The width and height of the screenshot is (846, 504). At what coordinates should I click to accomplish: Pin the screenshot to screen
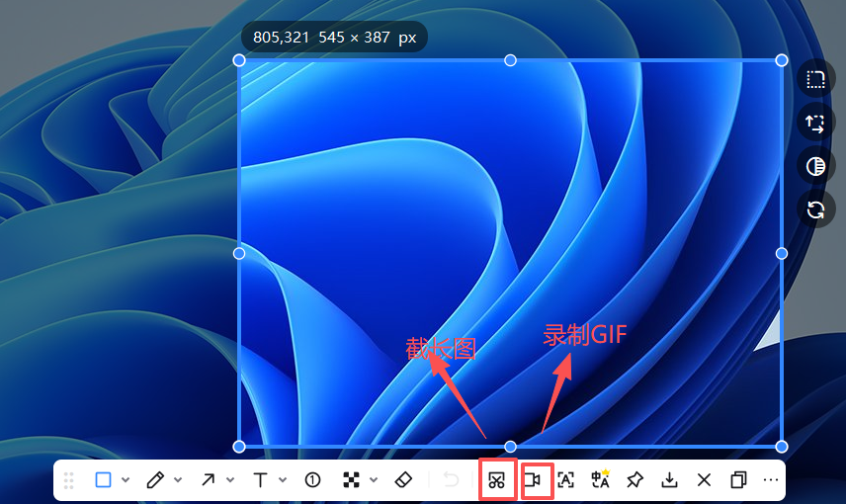point(634,479)
